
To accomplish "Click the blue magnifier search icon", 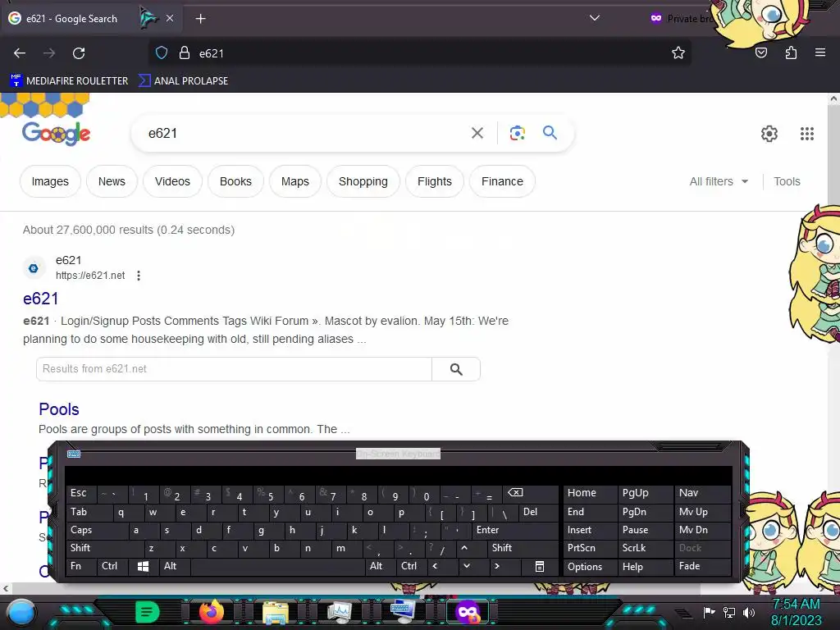I will pos(550,132).
